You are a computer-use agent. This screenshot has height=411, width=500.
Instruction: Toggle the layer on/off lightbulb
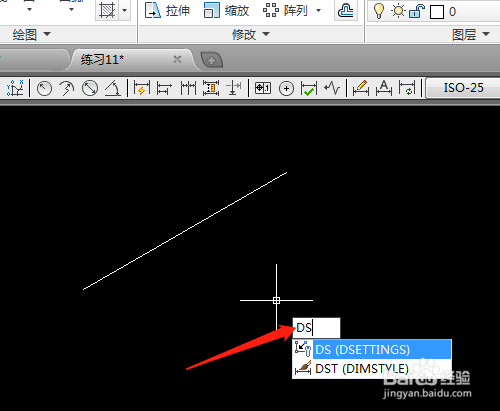378,11
